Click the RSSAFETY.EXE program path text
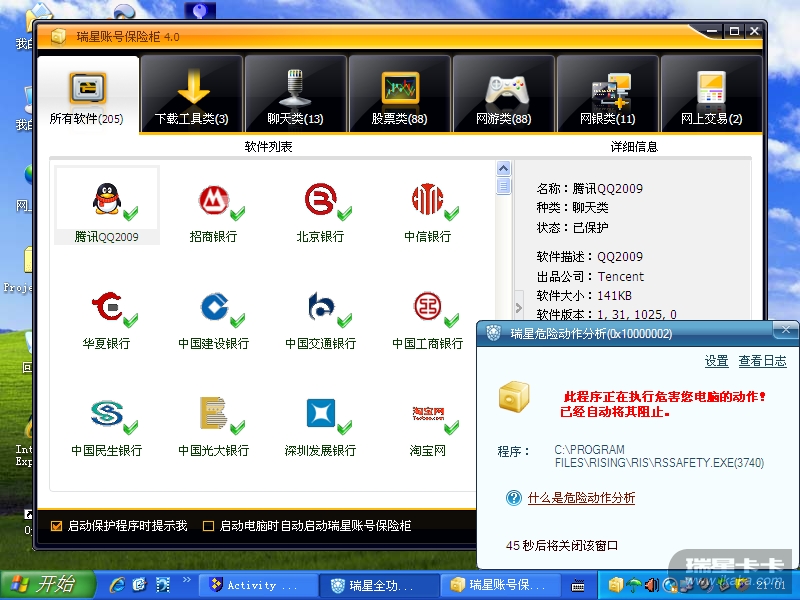 tap(659, 456)
